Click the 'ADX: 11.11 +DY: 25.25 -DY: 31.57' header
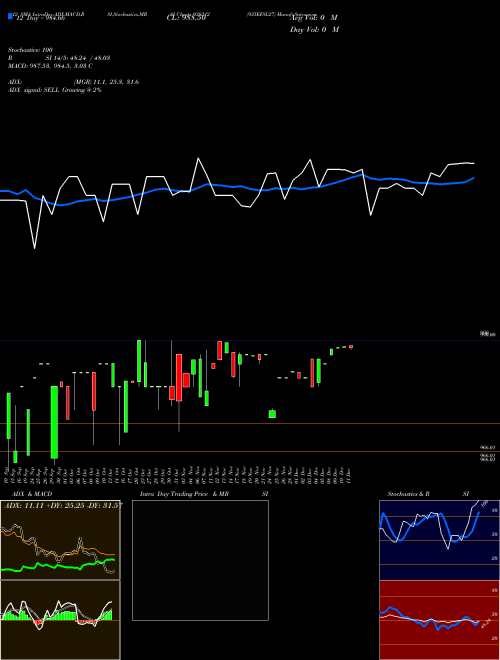 pos(63,505)
